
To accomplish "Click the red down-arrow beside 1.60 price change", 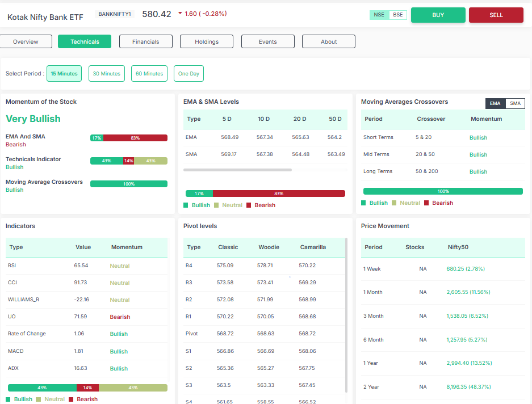I will pyautogui.click(x=180, y=13).
